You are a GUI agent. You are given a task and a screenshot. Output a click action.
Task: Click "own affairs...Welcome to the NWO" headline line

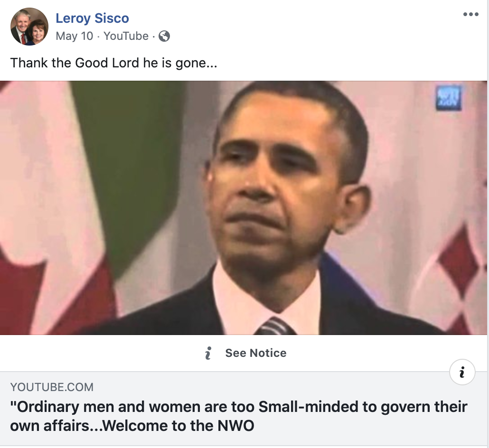(132, 426)
